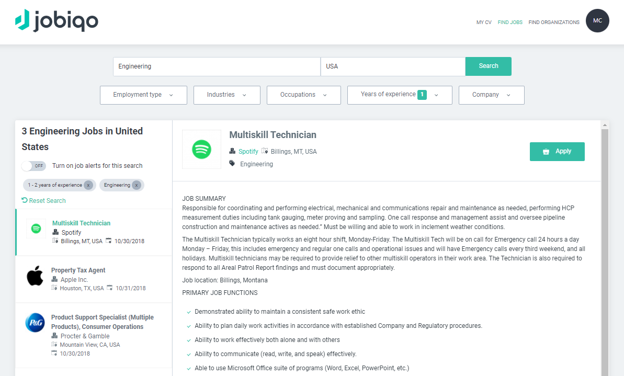Image resolution: width=624 pixels, height=376 pixels.
Task: Click the Engineering keyword search field
Action: coord(216,66)
